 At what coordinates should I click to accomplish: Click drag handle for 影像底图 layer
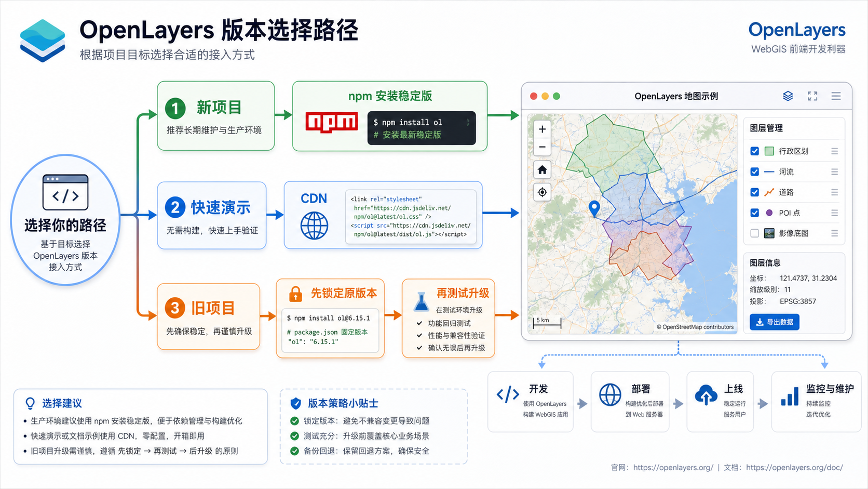click(x=834, y=233)
